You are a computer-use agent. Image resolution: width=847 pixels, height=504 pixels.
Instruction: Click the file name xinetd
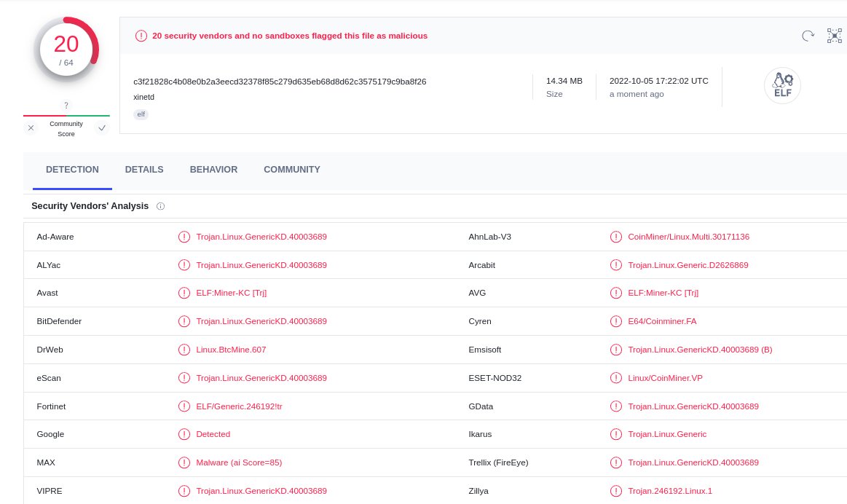pyautogui.click(x=143, y=98)
